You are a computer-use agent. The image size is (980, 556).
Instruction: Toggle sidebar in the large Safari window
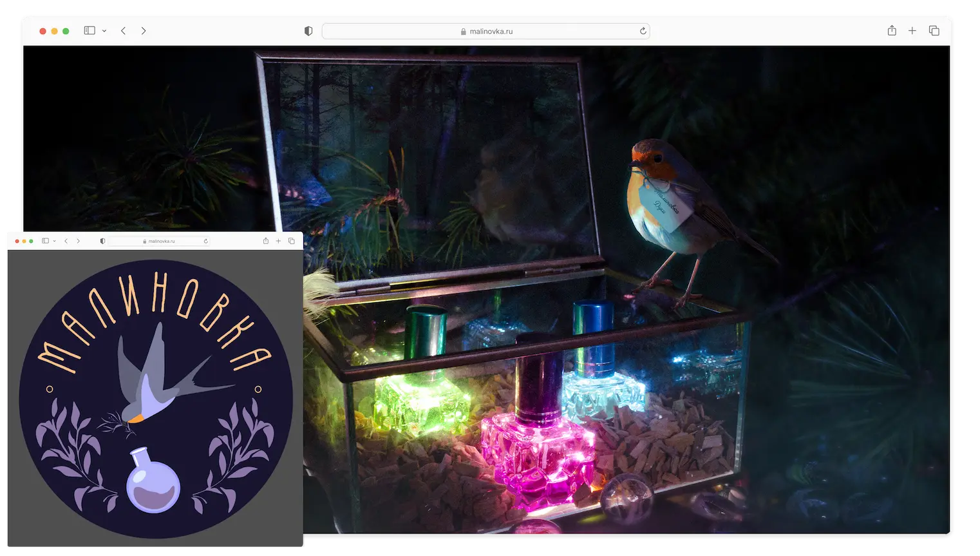pyautogui.click(x=90, y=31)
